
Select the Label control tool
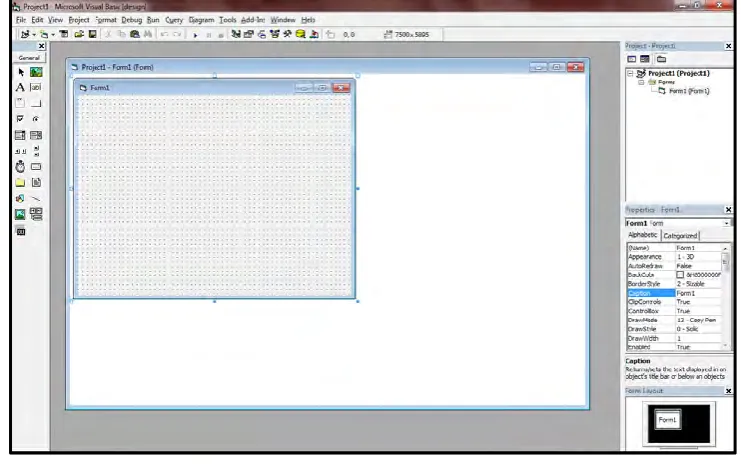pyautogui.click(x=20, y=87)
